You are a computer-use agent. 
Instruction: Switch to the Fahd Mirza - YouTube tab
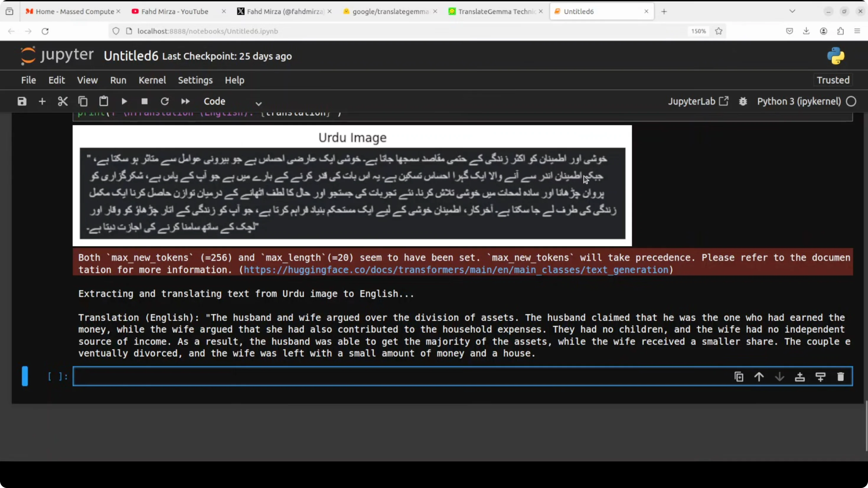click(x=174, y=12)
